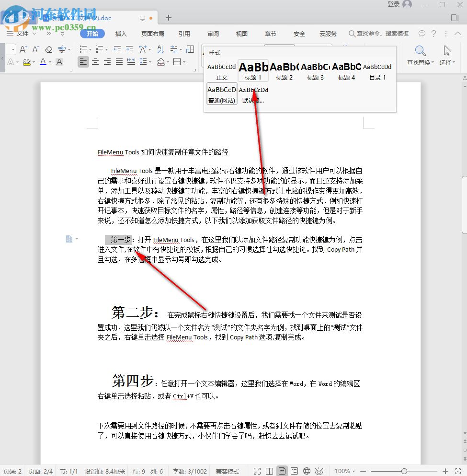Image resolution: width=467 pixels, height=476 pixels.
Task: Click the Read Mode view icon
Action: pos(269,471)
